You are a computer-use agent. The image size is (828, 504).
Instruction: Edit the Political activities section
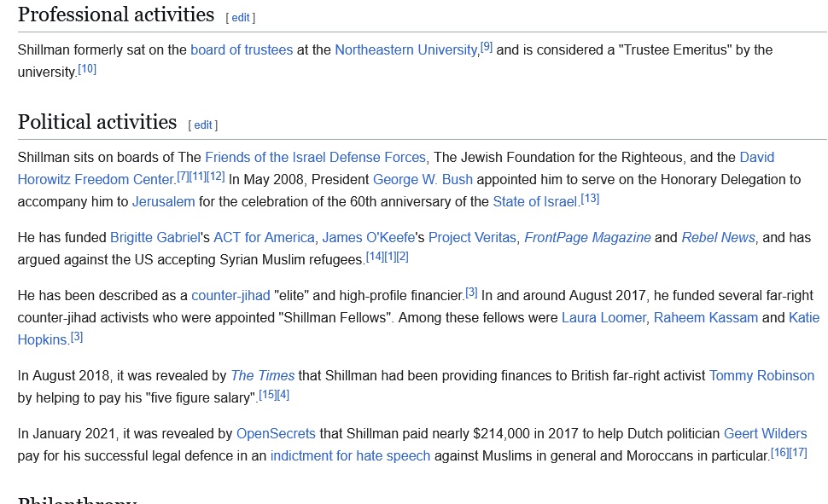click(x=203, y=125)
